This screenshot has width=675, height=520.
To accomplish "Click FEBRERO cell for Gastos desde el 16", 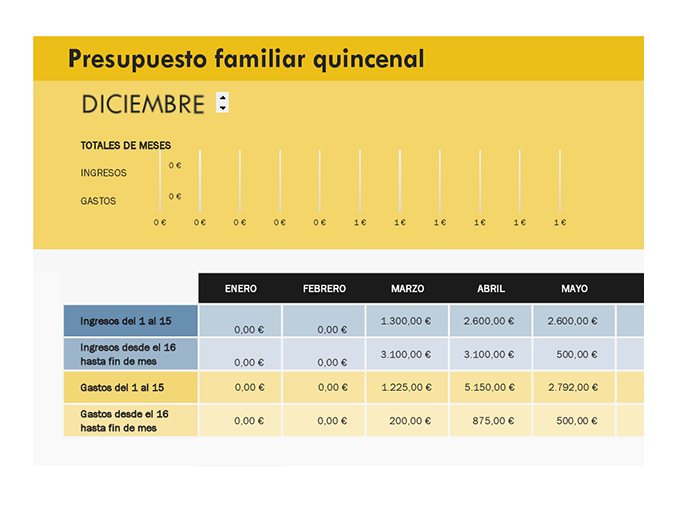I will [x=324, y=421].
